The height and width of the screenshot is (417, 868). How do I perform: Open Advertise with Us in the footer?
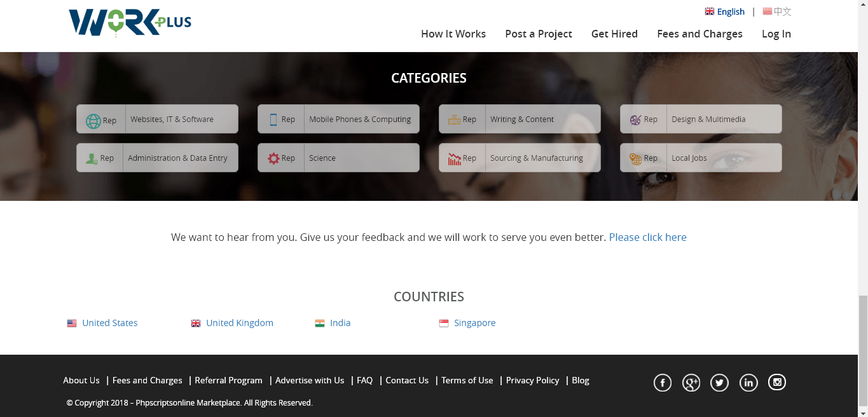point(310,380)
